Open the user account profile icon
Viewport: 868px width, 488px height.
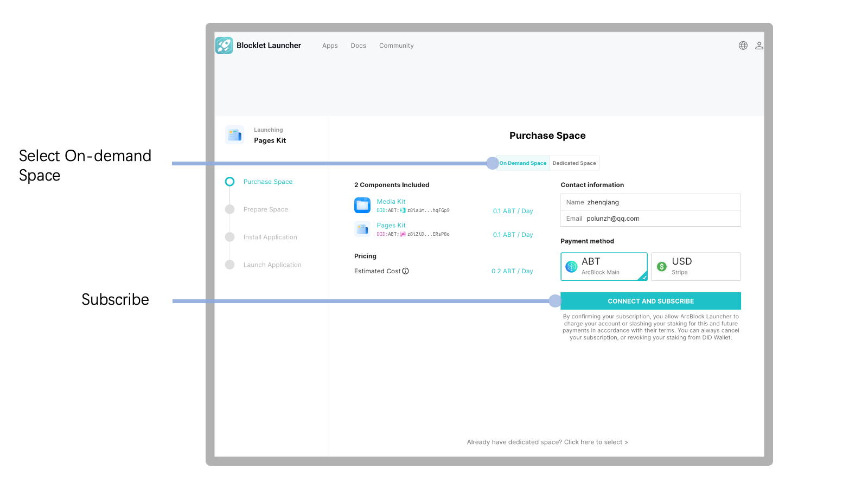(759, 46)
